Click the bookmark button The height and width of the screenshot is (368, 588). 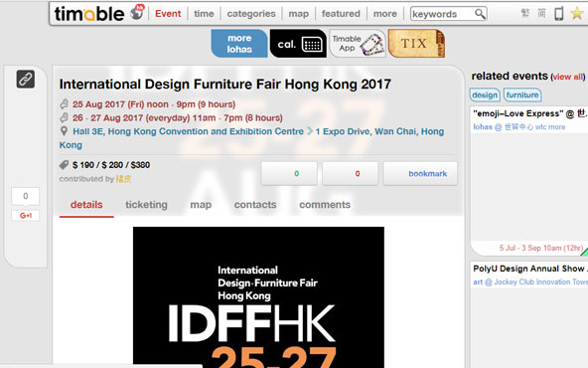click(x=420, y=173)
